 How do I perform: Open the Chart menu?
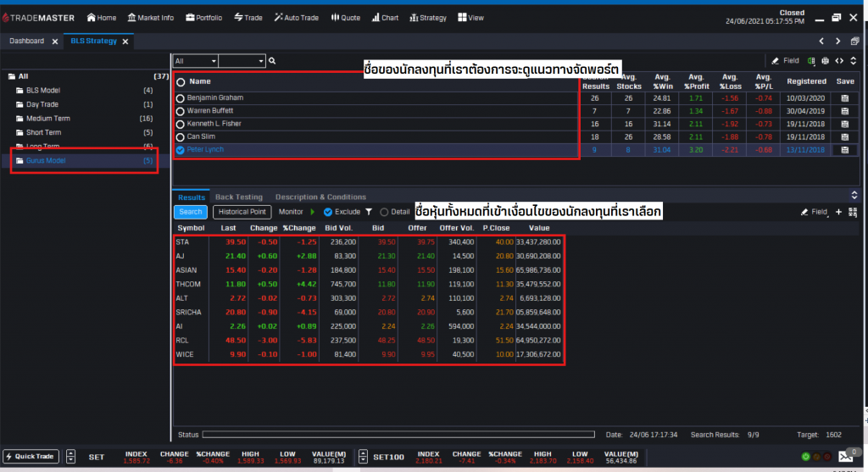(x=385, y=18)
